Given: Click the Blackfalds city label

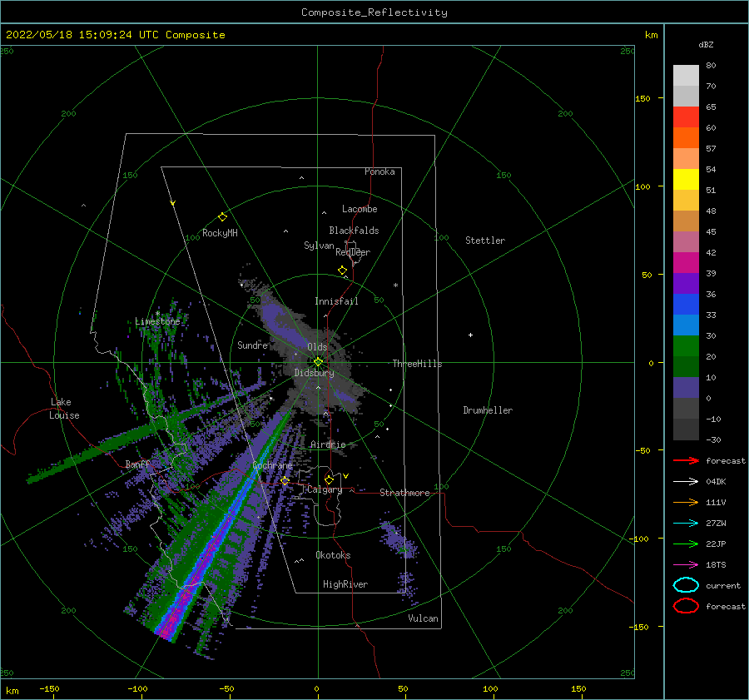Looking at the screenshot, I should coord(354,231).
